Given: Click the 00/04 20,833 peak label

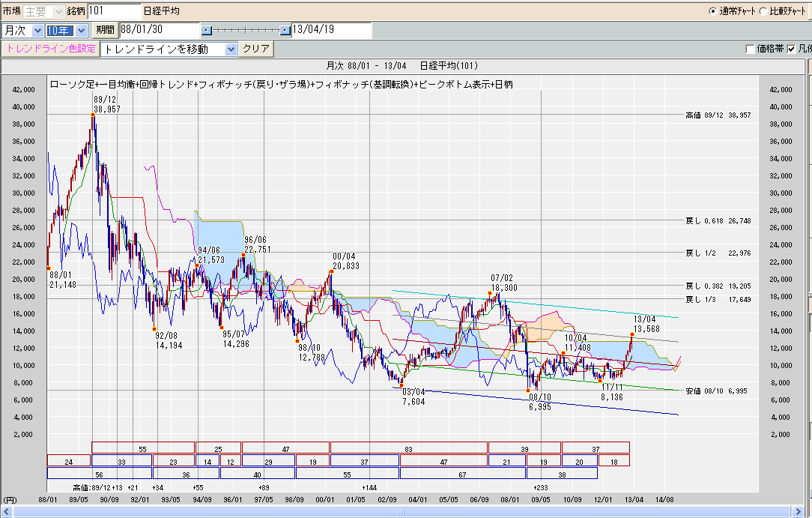Looking at the screenshot, I should 346,261.
